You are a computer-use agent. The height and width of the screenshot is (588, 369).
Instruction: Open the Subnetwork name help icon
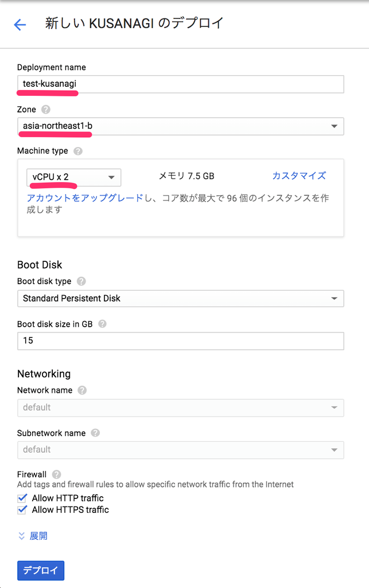[x=95, y=433]
